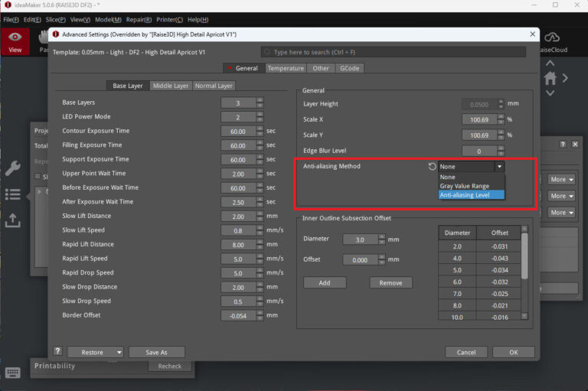588x391 pixels.
Task: Click the OK button
Action: pyautogui.click(x=514, y=353)
